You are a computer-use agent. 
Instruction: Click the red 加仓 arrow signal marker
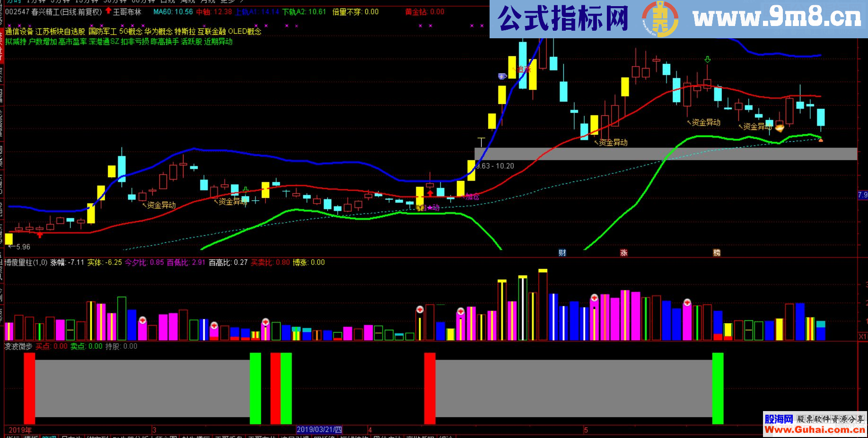[430, 193]
